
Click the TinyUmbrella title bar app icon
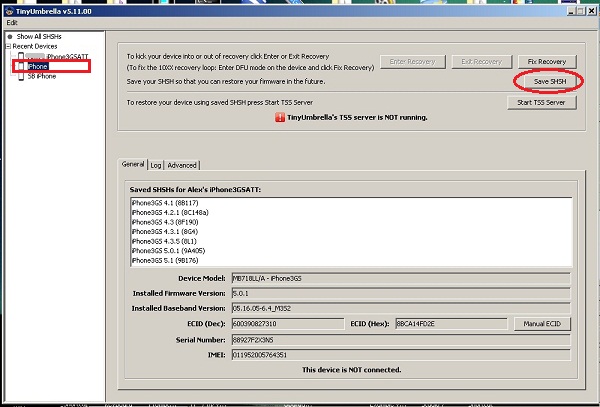click(x=9, y=11)
